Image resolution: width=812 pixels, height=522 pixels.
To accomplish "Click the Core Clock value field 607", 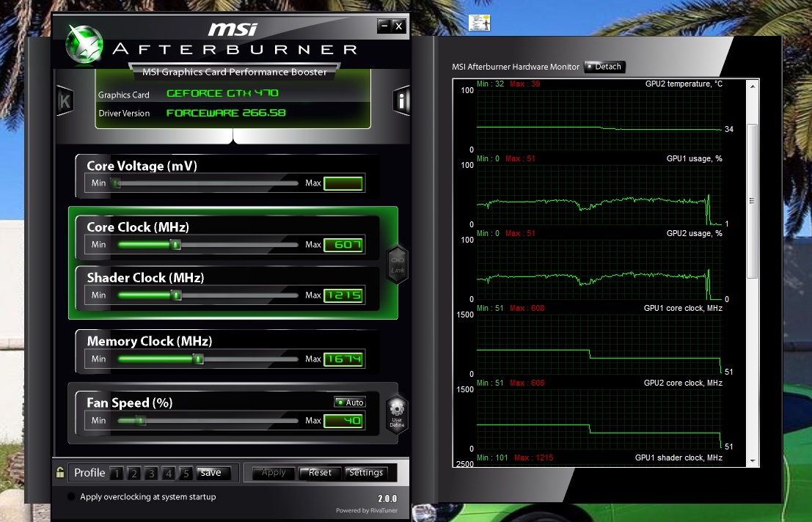I will click(x=343, y=245).
